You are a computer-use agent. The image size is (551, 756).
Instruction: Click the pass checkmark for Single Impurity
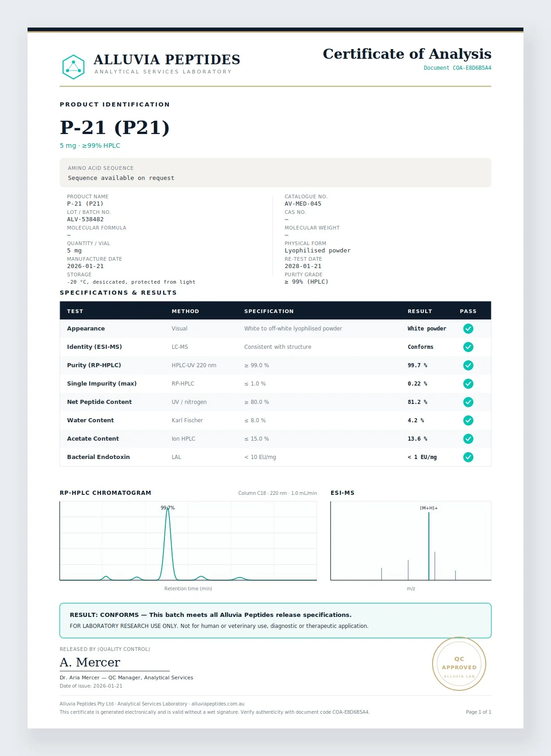pos(468,384)
